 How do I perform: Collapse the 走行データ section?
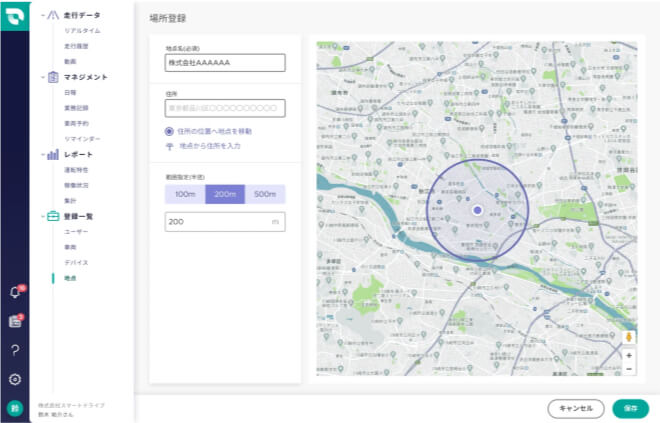pos(43,16)
